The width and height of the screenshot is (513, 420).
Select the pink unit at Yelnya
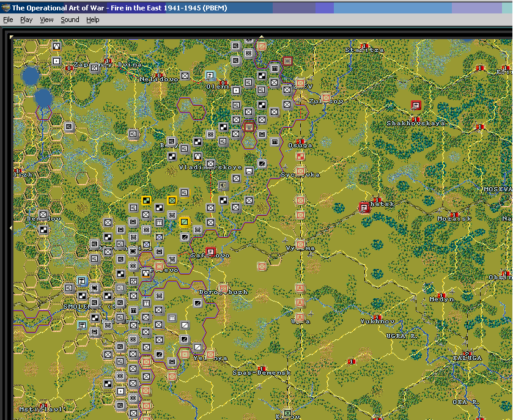[x=210, y=354]
